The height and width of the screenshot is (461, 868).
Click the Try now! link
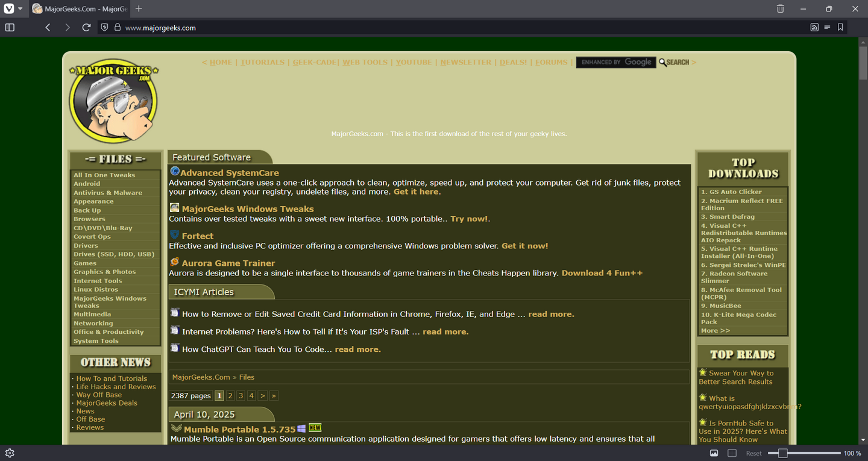(469, 219)
